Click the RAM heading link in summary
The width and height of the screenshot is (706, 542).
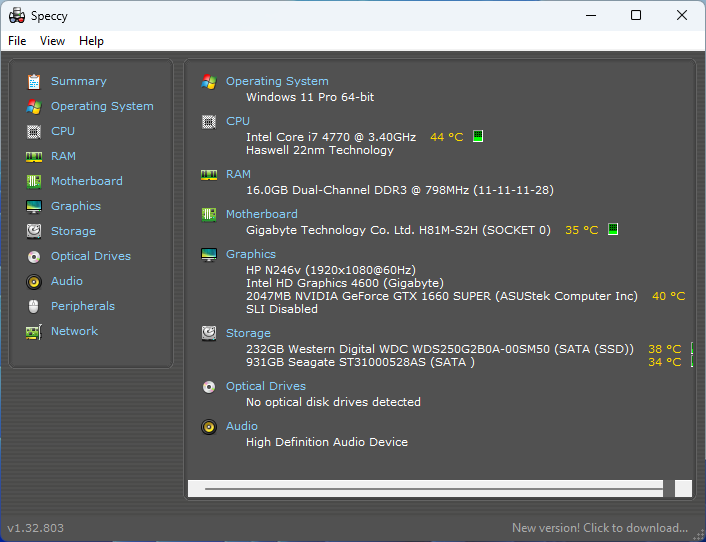pyautogui.click(x=238, y=175)
